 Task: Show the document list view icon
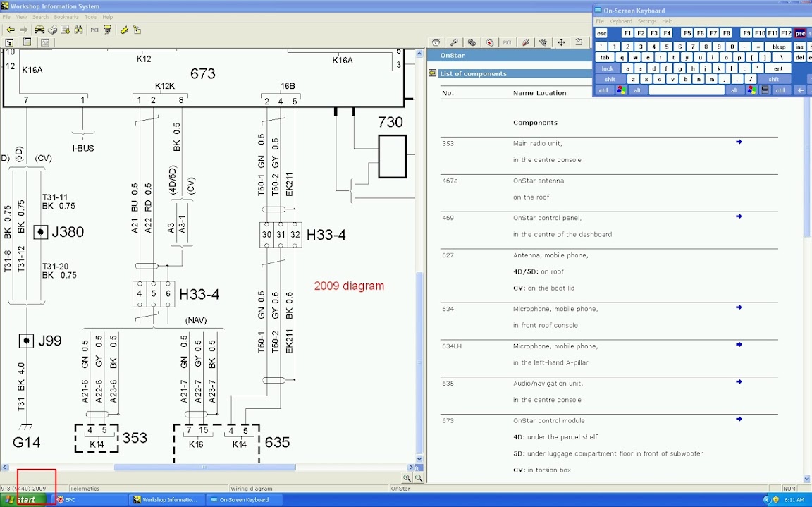coord(27,42)
